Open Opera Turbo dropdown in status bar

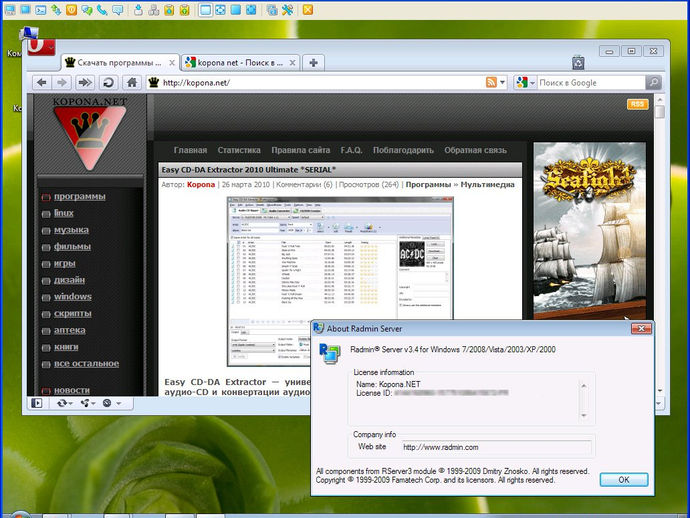pyautogui.click(x=111, y=403)
